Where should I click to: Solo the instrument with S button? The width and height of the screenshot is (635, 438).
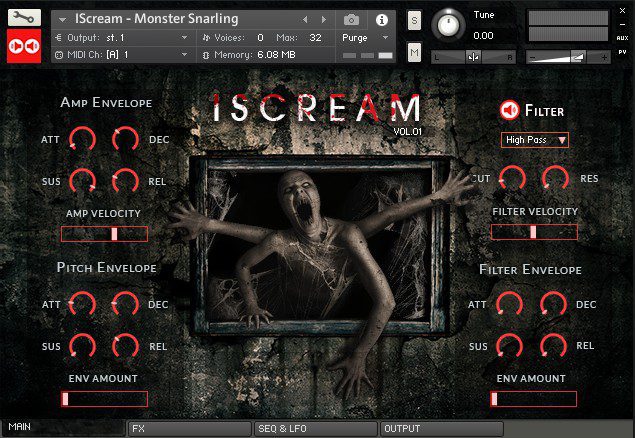tap(414, 20)
